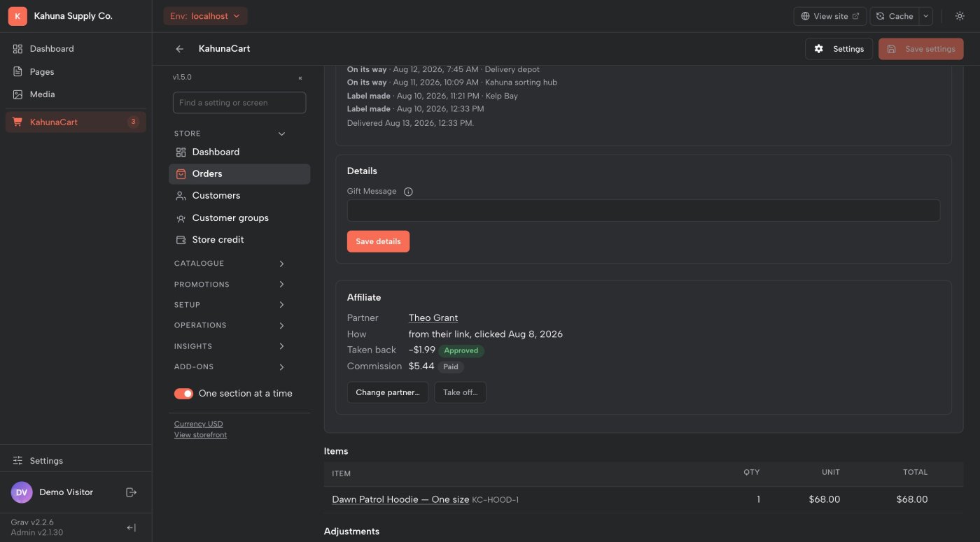The width and height of the screenshot is (980, 542).
Task: Click the Save settings button
Action: pyautogui.click(x=921, y=49)
